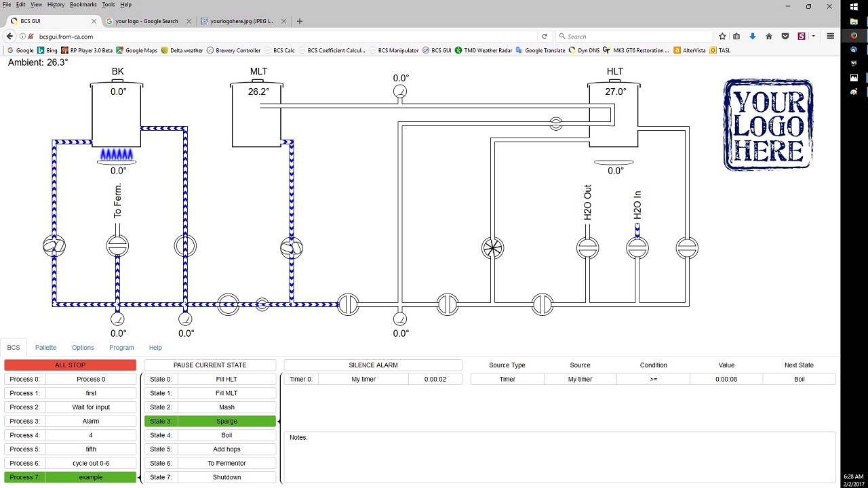
Task: Toggle the pump on BK left return line
Action: click(x=54, y=246)
